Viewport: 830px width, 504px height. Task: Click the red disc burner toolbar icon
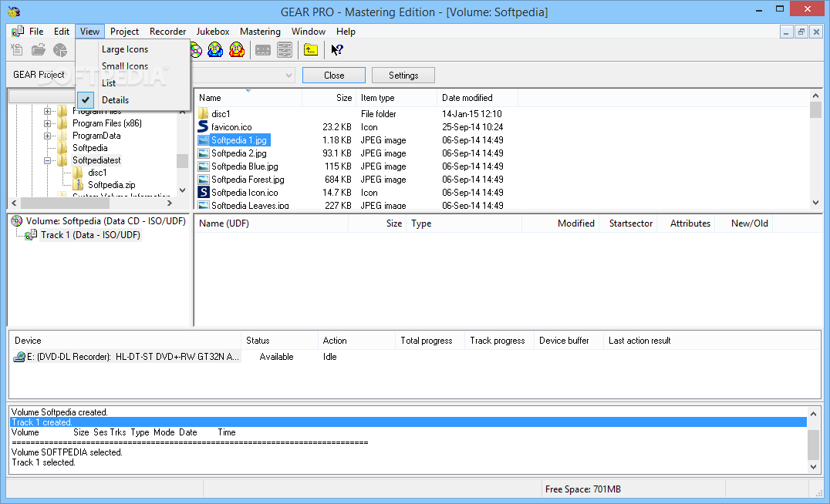237,50
